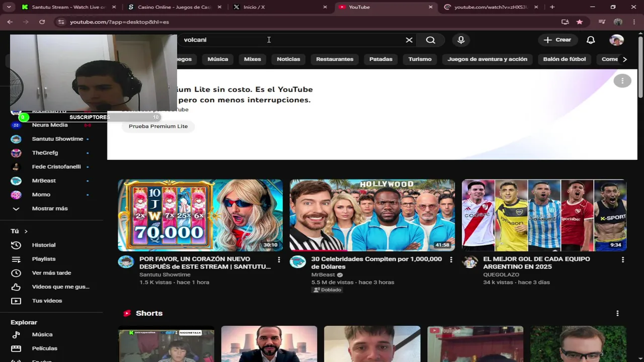The width and height of the screenshot is (644, 362).
Task: Open the browser profile avatar
Action: pyautogui.click(x=618, y=22)
